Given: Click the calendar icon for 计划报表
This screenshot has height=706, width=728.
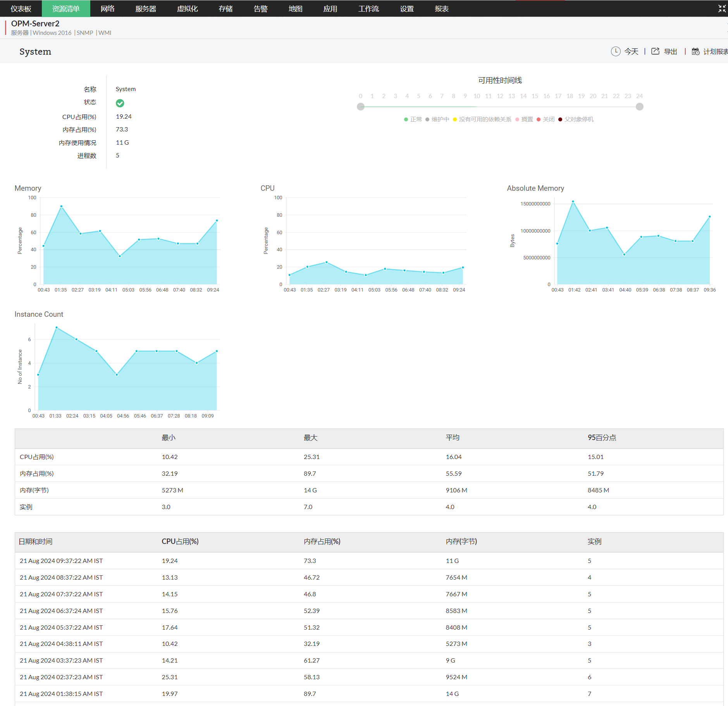Looking at the screenshot, I should click(695, 51).
